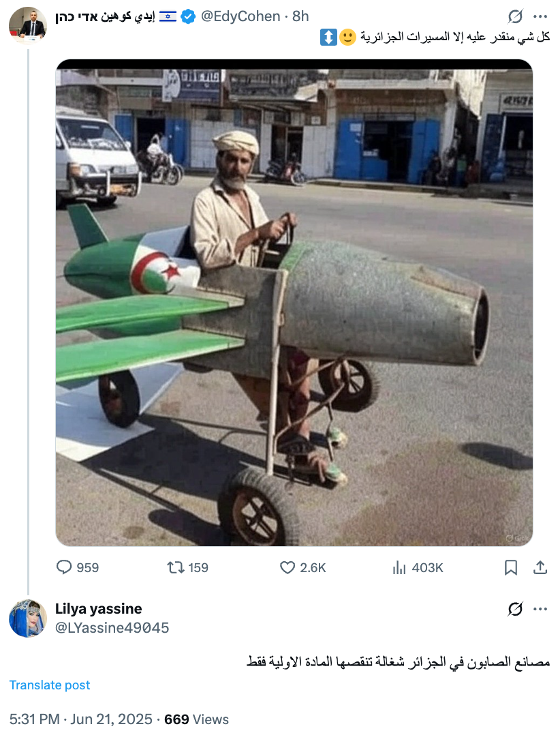Open the @EdyCohen handle link
The image size is (560, 733).
(240, 16)
